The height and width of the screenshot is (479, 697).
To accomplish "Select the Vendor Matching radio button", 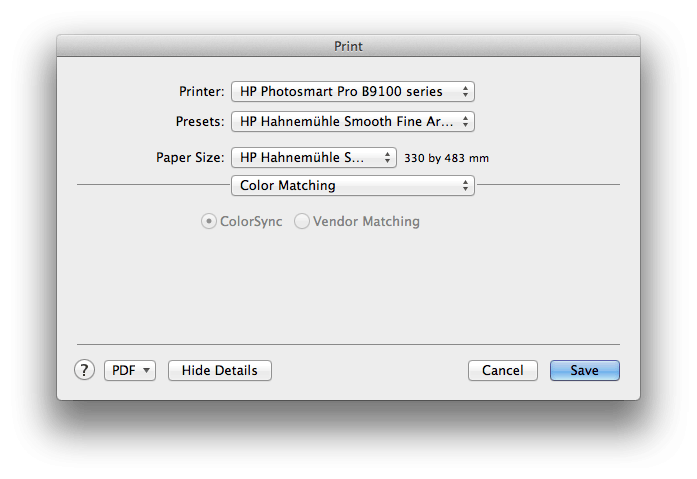I will (302, 222).
